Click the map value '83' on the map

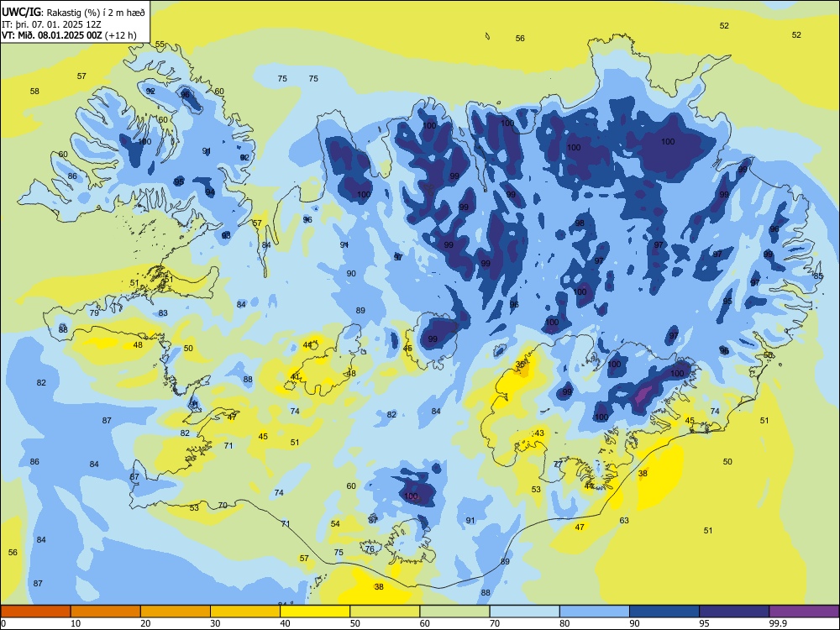(163, 312)
